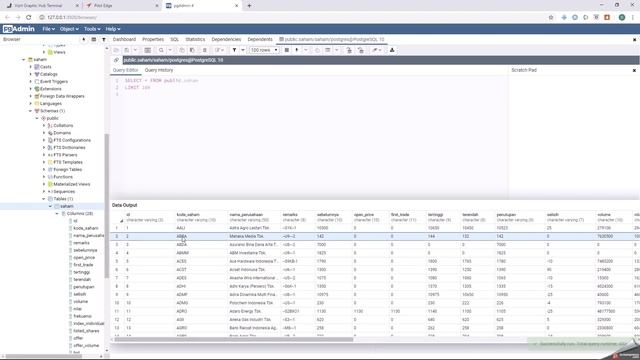Click the Rollback transaction icon

(361, 50)
